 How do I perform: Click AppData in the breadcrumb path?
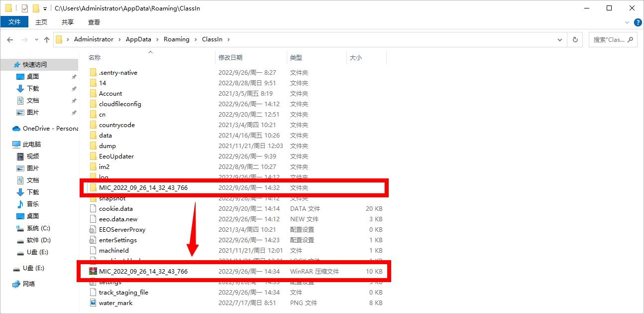click(x=138, y=39)
